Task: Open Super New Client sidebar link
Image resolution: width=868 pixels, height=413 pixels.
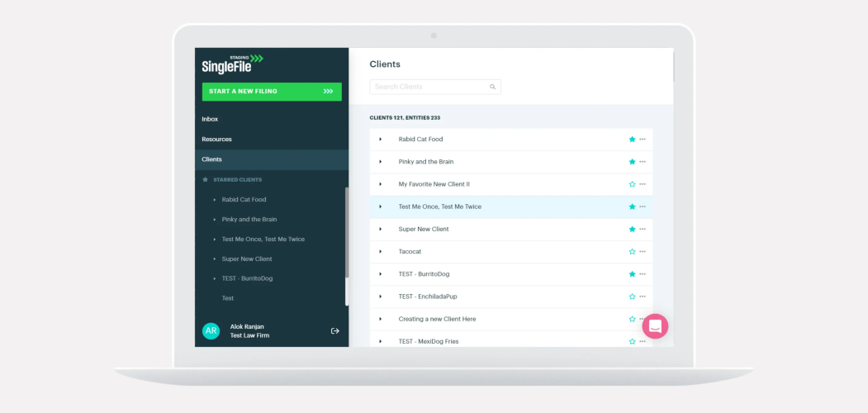Action: coord(247,259)
